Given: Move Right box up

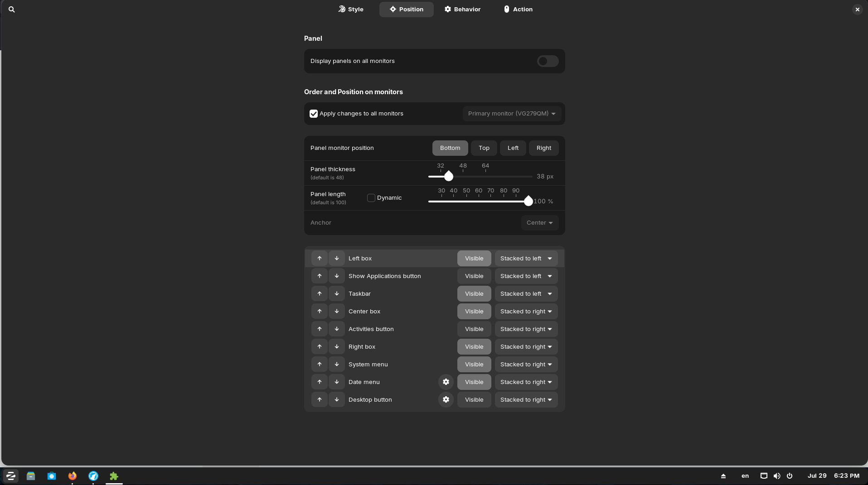Looking at the screenshot, I should 320,346.
